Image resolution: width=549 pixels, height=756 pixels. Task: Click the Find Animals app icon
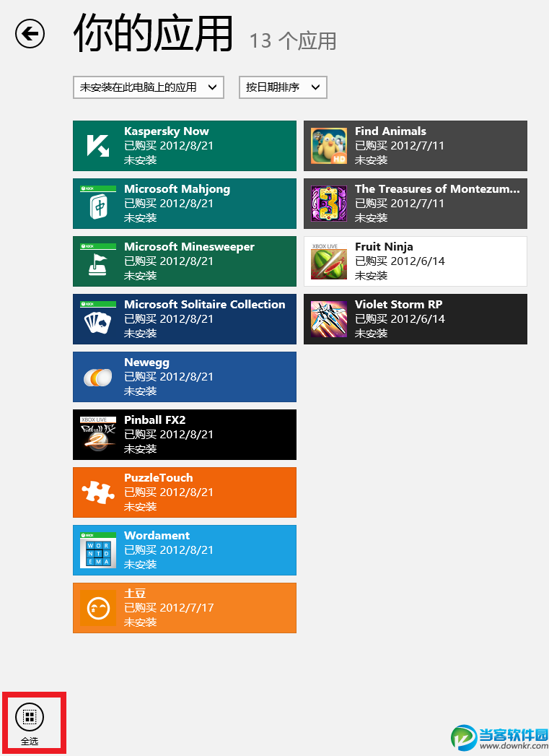click(x=329, y=146)
